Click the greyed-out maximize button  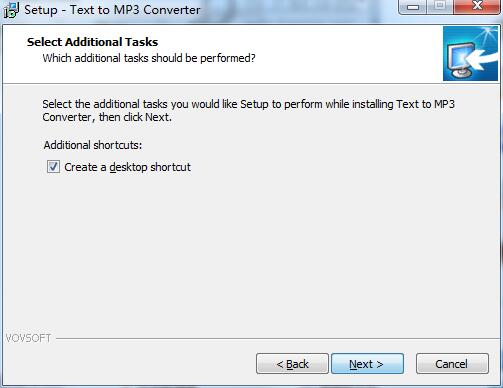tap(440, 6)
